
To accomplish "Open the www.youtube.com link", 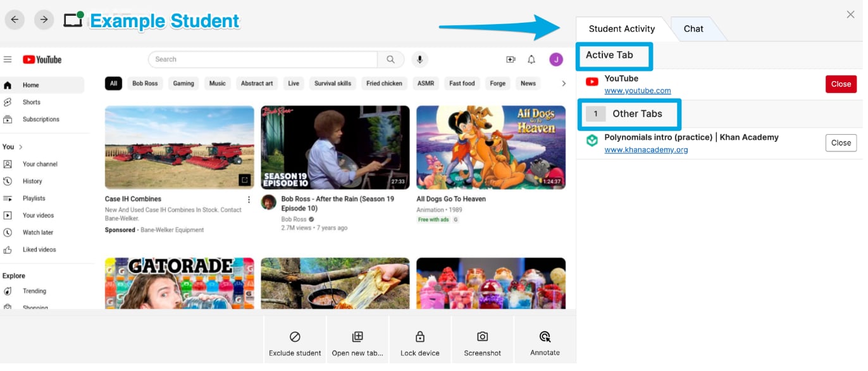I will (x=638, y=91).
